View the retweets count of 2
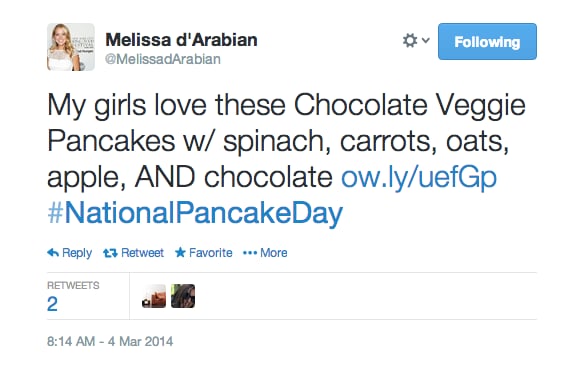The height and width of the screenshot is (377, 584). coord(52,304)
